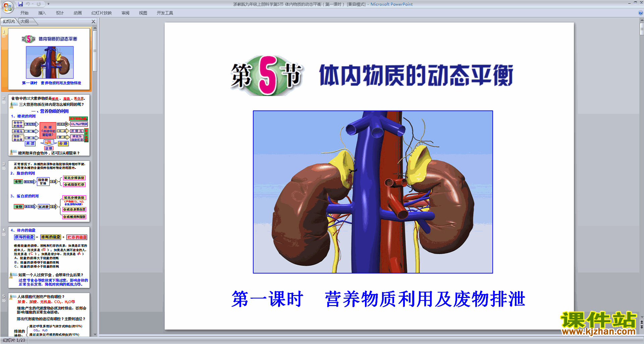
Task: Click animation star icon beside slide 2
Action: tap(4, 102)
